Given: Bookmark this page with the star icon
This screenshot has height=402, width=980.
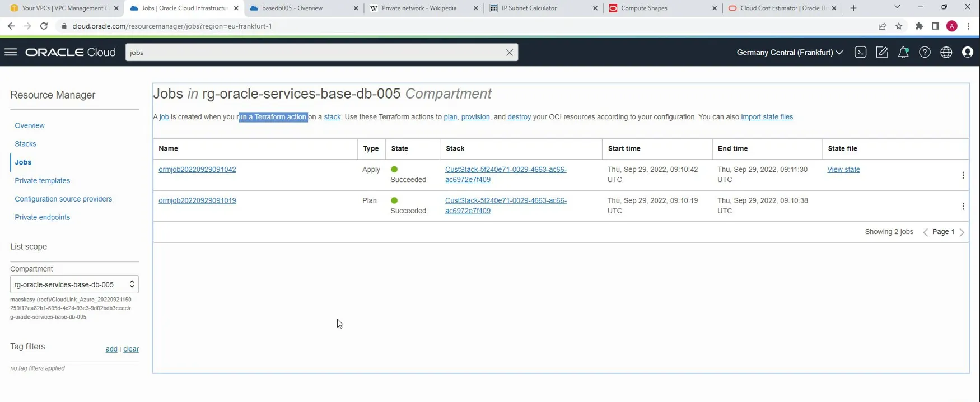Looking at the screenshot, I should tap(899, 26).
